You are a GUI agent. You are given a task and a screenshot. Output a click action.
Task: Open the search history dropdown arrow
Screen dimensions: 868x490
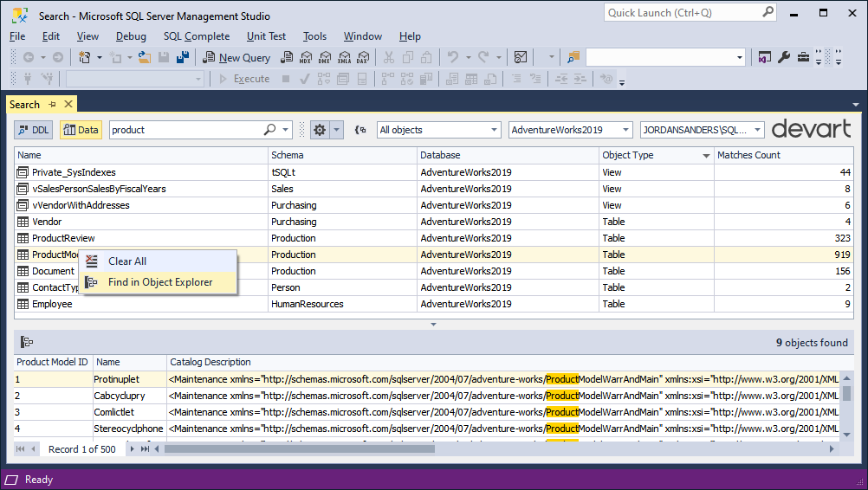click(285, 130)
